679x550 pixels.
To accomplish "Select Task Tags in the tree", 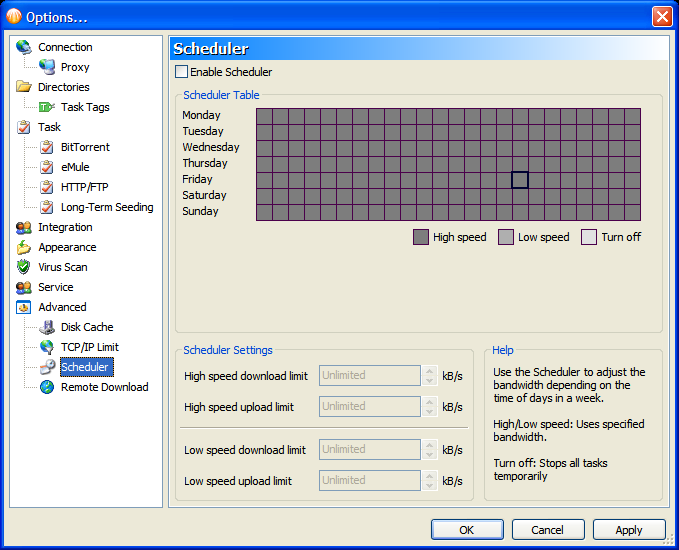I will click(x=85, y=107).
